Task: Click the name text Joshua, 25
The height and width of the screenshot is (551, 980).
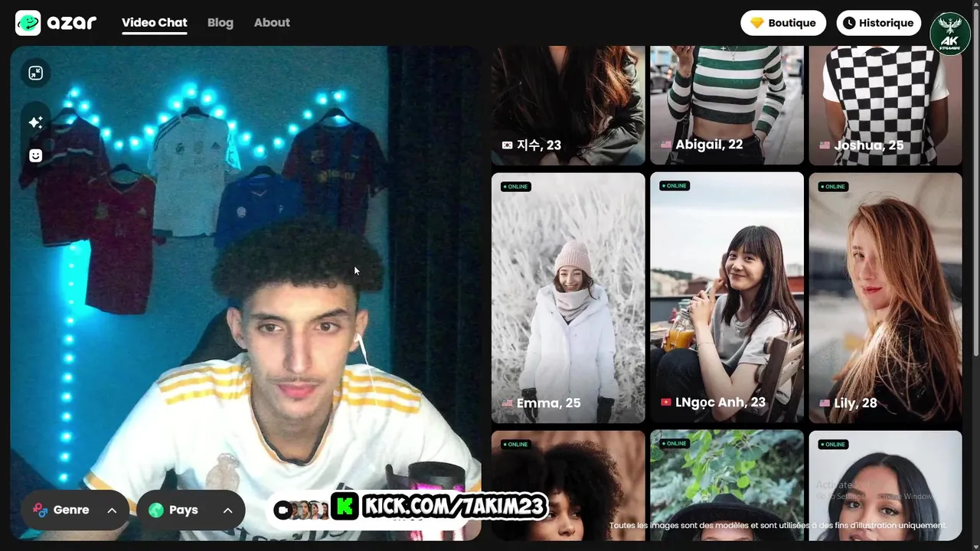Action: click(x=869, y=145)
